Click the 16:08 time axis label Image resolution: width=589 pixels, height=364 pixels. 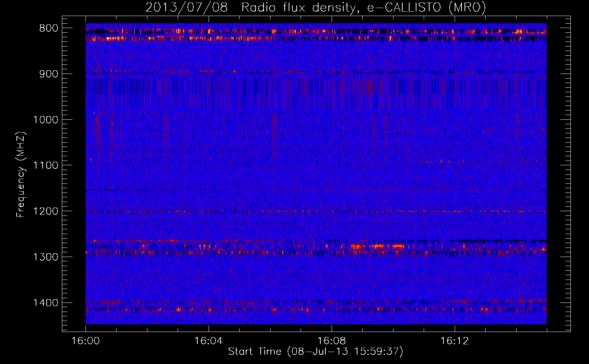point(332,341)
